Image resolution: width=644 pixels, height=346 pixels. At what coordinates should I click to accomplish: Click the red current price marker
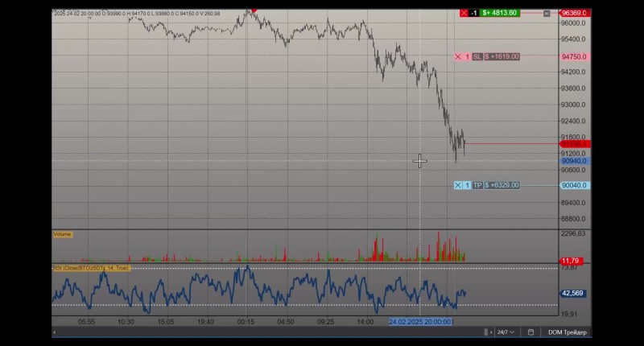point(575,144)
